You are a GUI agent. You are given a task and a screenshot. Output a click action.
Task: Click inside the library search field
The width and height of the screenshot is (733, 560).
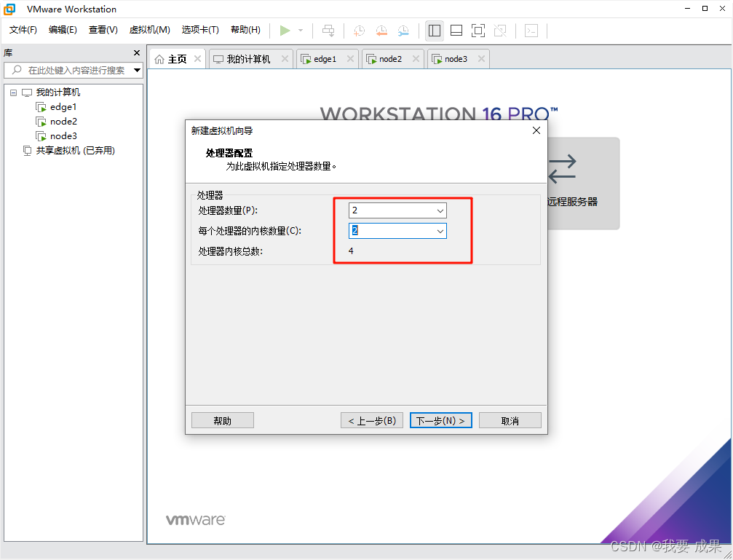[x=73, y=70]
